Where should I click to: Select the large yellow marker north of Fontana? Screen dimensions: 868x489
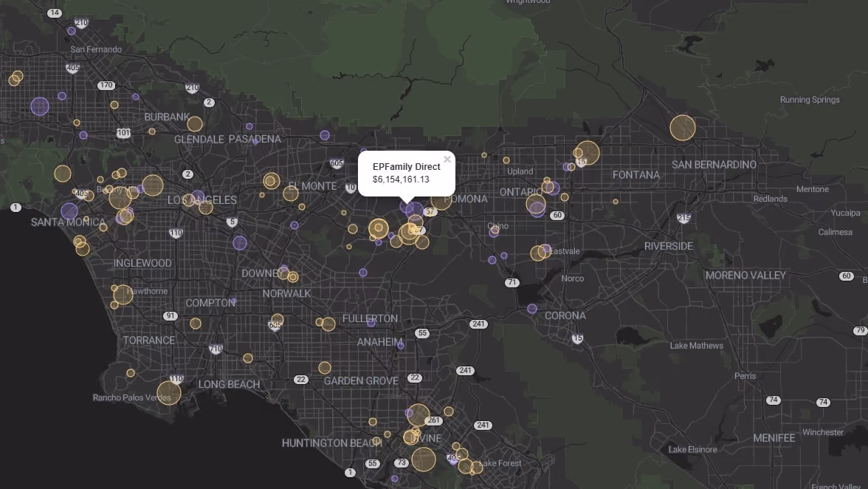pyautogui.click(x=588, y=153)
